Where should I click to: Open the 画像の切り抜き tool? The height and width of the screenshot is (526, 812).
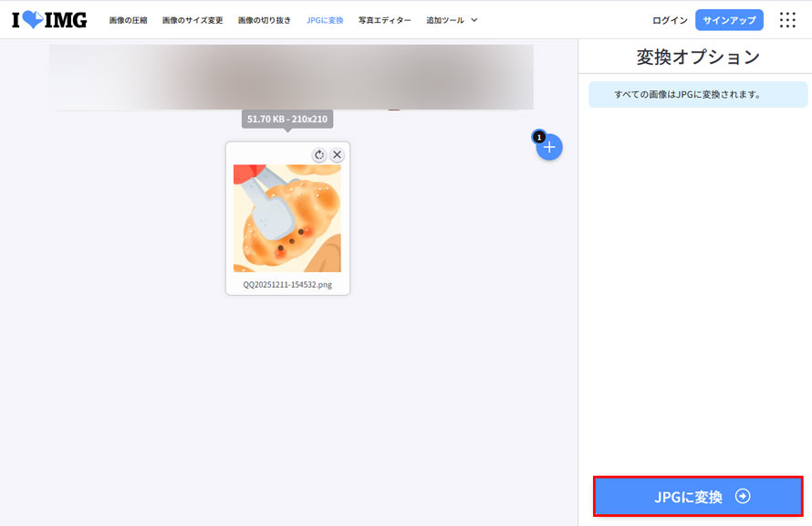point(264,20)
